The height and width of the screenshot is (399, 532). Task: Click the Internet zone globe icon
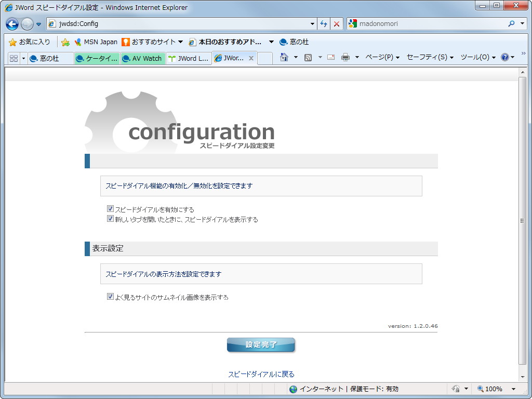pos(294,389)
